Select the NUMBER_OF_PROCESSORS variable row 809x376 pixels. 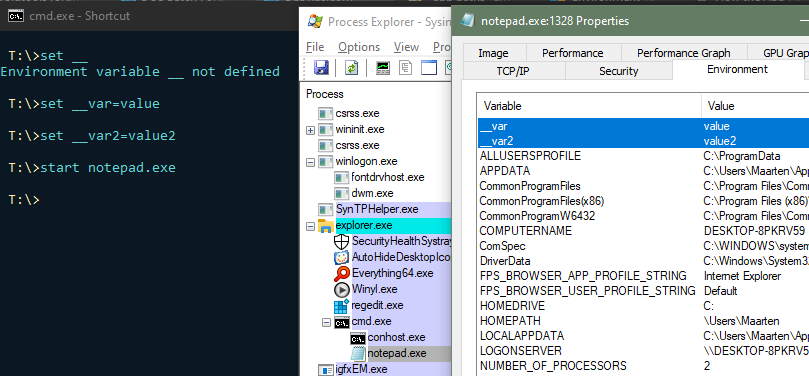[x=643, y=366]
